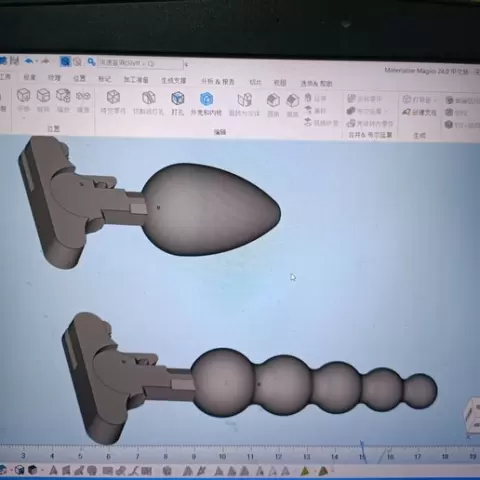Click the perforator (打孔) tool
This screenshot has width=480, height=480.
(x=178, y=104)
